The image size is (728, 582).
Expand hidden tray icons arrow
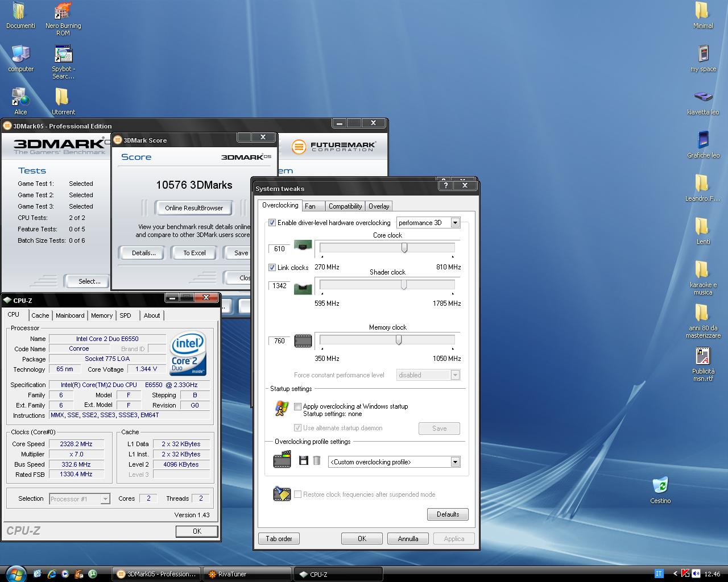click(x=675, y=574)
